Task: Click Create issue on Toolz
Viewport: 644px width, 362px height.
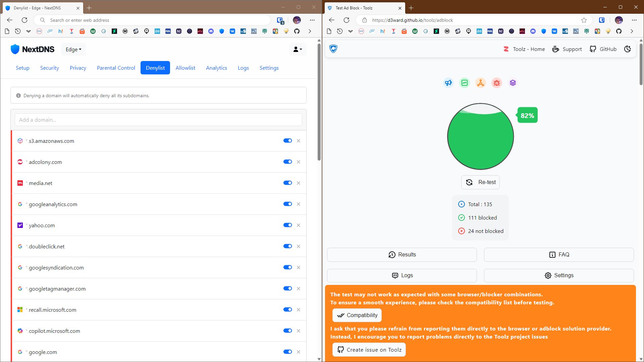Action: pyautogui.click(x=369, y=350)
